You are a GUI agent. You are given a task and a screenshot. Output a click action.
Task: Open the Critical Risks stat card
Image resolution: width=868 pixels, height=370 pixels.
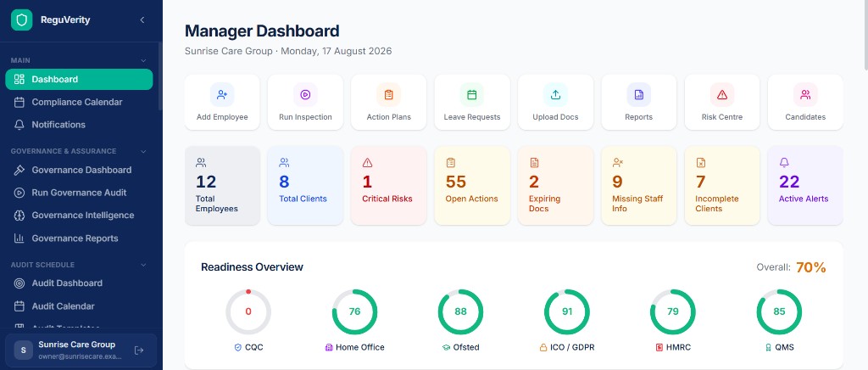coord(388,186)
